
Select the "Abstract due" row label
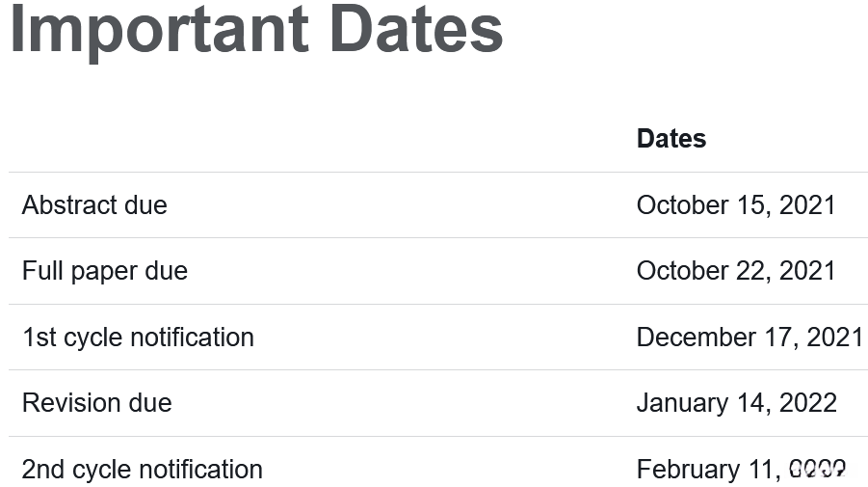[94, 205]
